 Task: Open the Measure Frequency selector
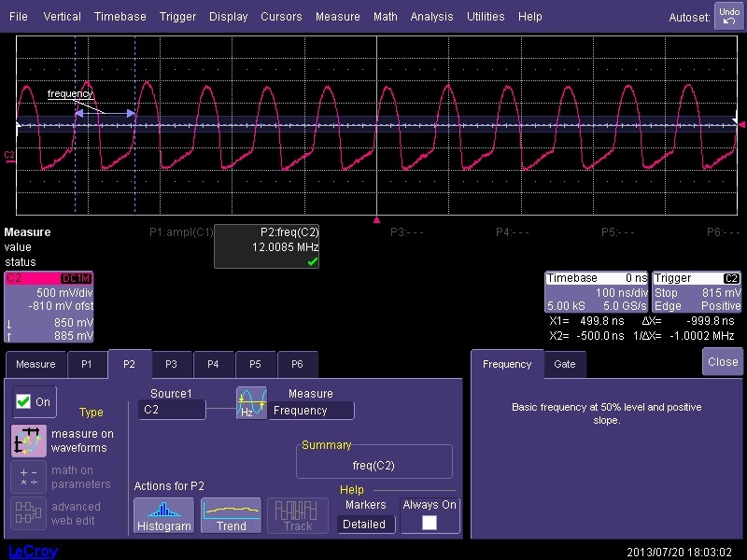click(x=312, y=411)
